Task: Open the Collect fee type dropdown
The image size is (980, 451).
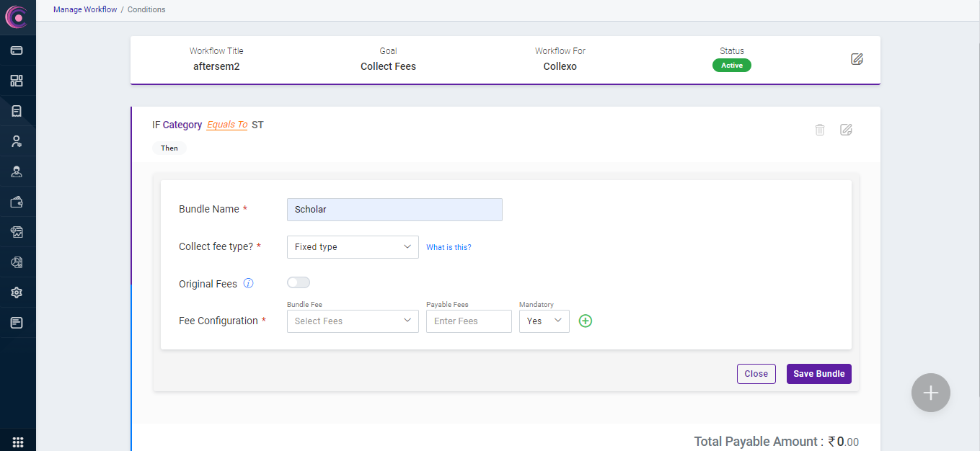Action: (353, 247)
